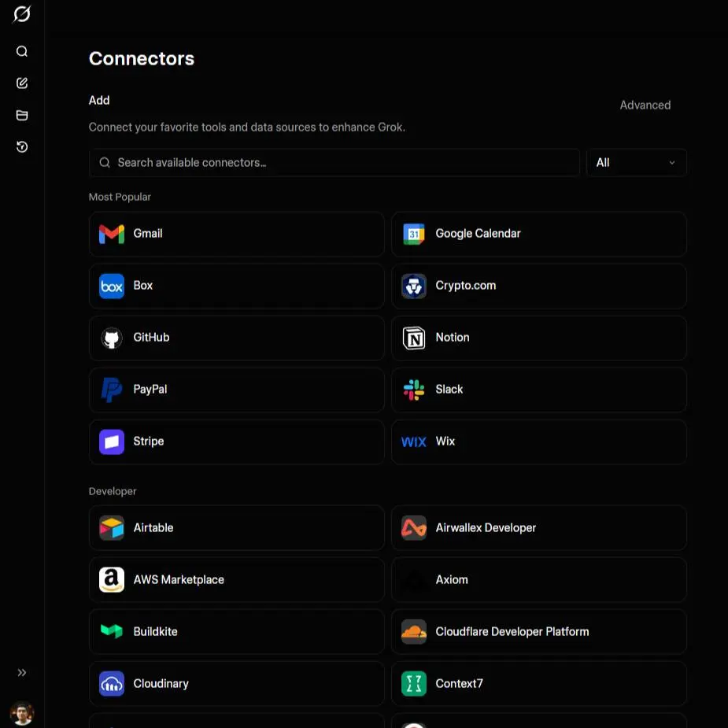The width and height of the screenshot is (728, 728).
Task: Start a new chat with the compose icon
Action: (22, 83)
